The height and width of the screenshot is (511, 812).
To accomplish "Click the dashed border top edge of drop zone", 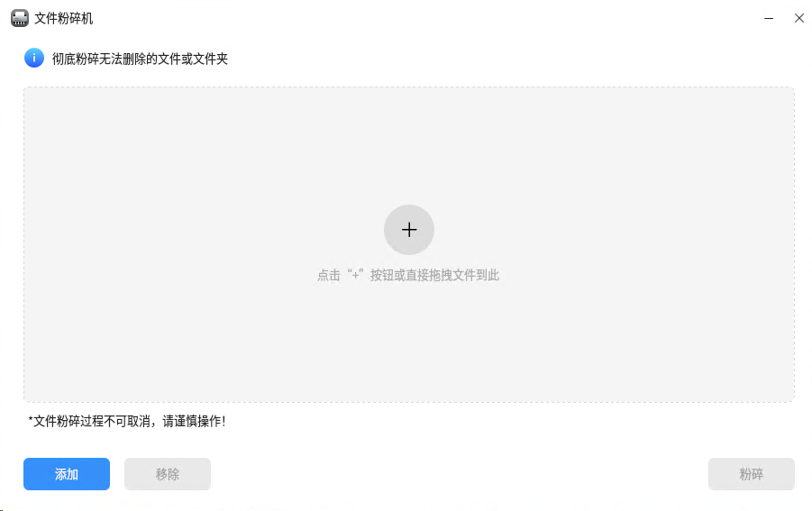I will pyautogui.click(x=408, y=87).
